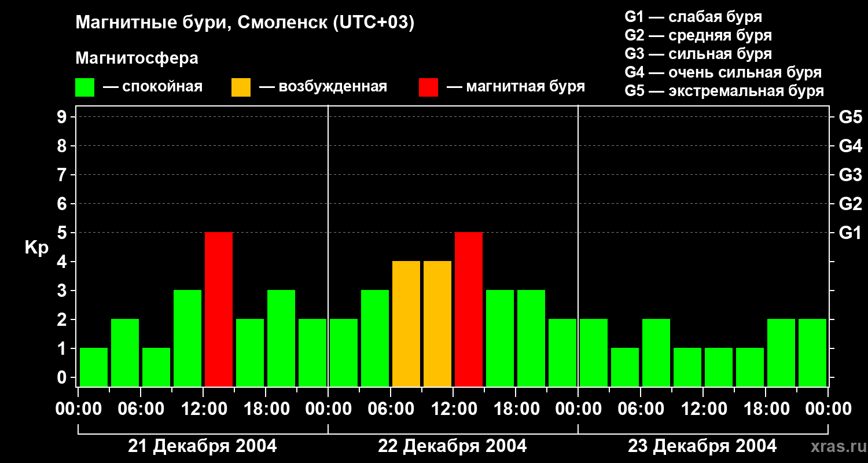The height and width of the screenshot is (463, 868).
Task: Click the 'Магнитосфера' legend heading
Action: [x=137, y=58]
